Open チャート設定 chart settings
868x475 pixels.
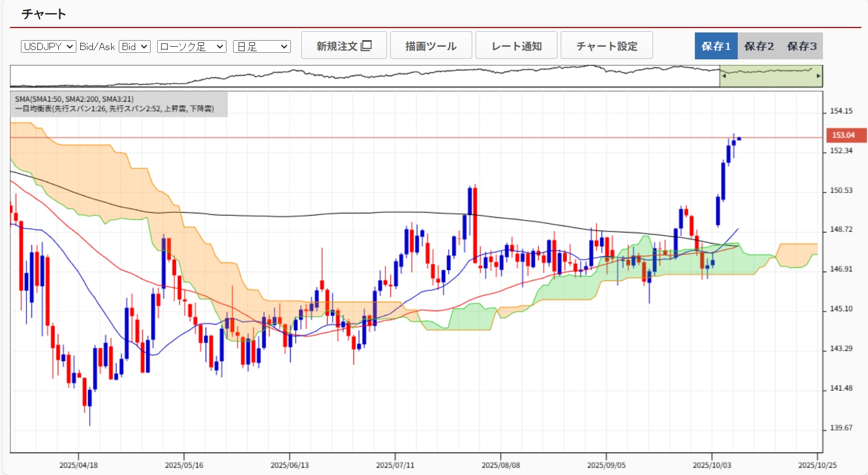[x=606, y=46]
